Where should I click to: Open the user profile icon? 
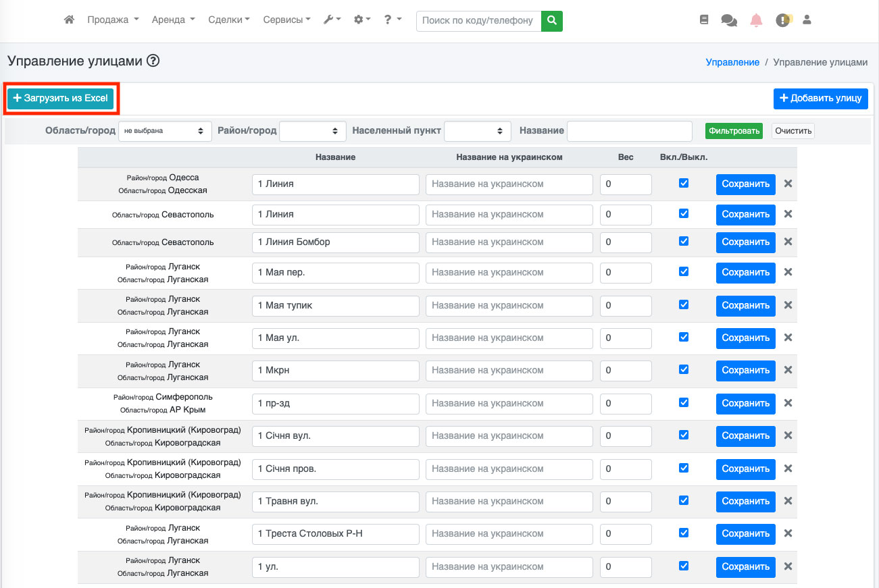tap(807, 20)
